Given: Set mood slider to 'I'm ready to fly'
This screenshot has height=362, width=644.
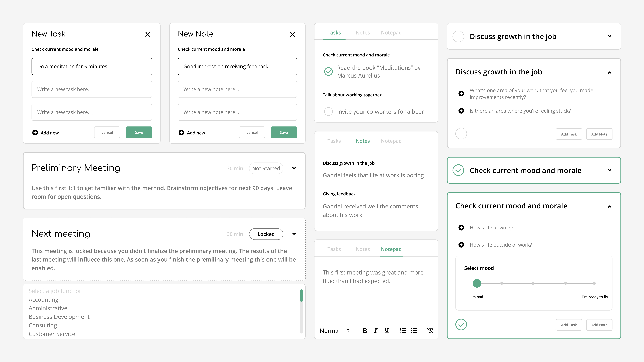Looking at the screenshot, I should [594, 283].
